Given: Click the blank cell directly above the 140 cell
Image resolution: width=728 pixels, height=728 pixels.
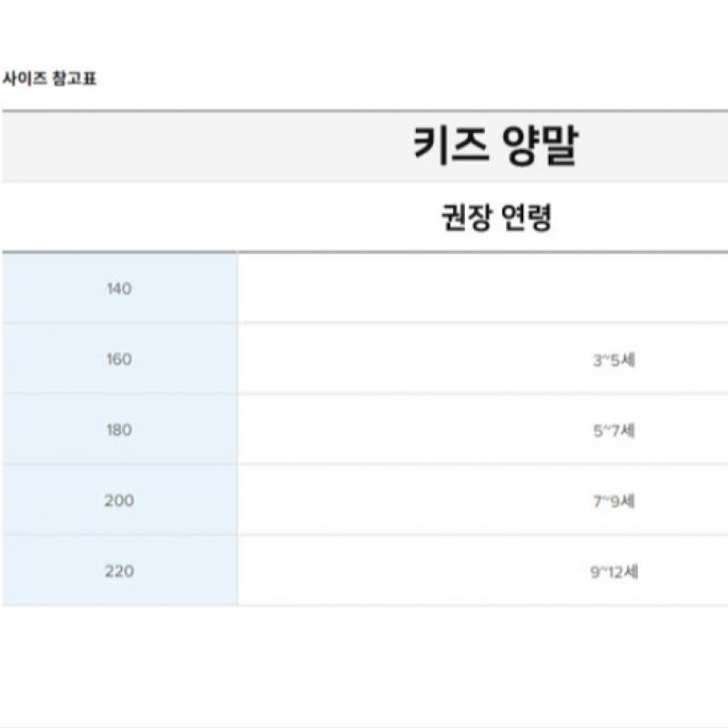Looking at the screenshot, I should (x=119, y=218).
